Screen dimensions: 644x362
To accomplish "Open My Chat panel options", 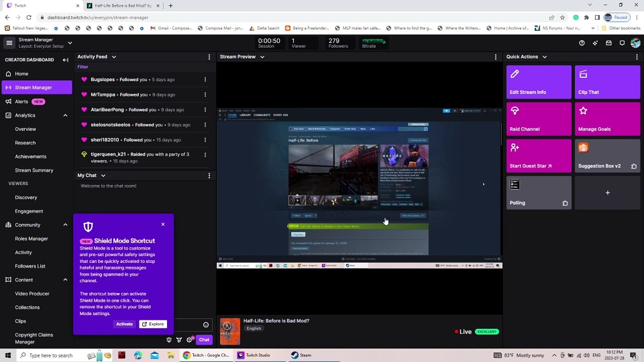I will point(209,175).
